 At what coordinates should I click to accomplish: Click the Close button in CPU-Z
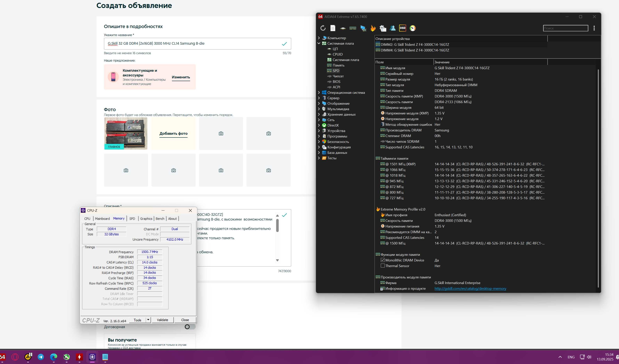[x=185, y=320]
